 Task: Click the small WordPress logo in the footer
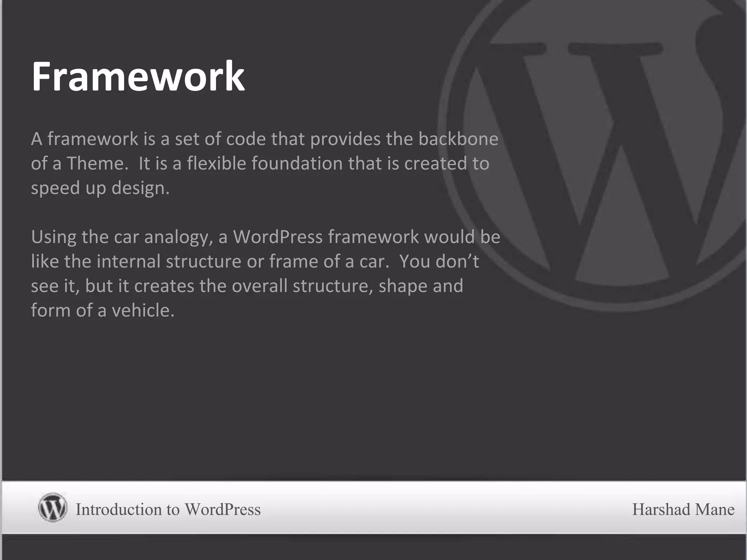pyautogui.click(x=53, y=507)
